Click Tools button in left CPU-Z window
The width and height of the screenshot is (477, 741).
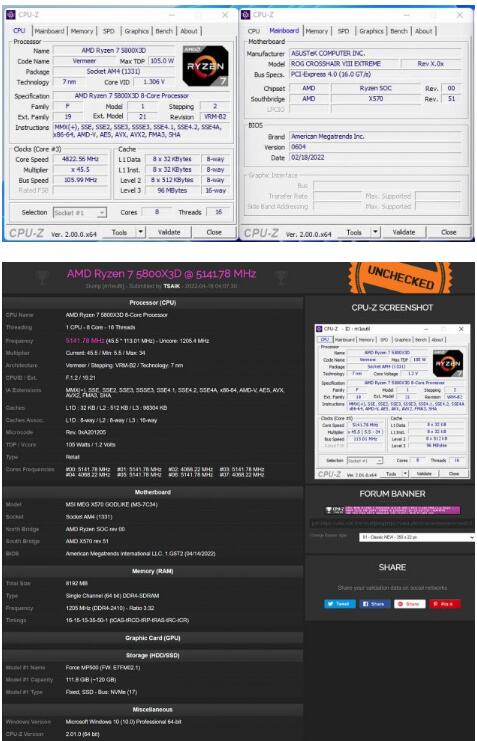120,232
